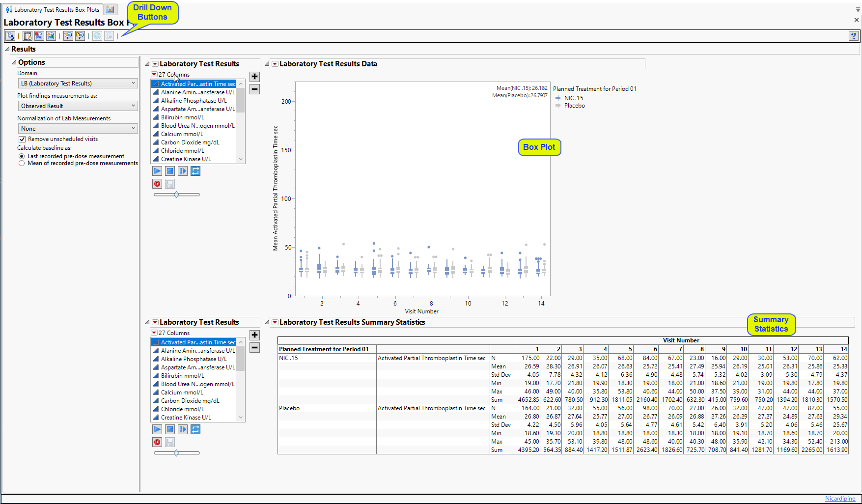Viewport: 862px width, 504px height.
Task: Select Bilirubin mmol/L in upper column list
Action: [x=182, y=117]
